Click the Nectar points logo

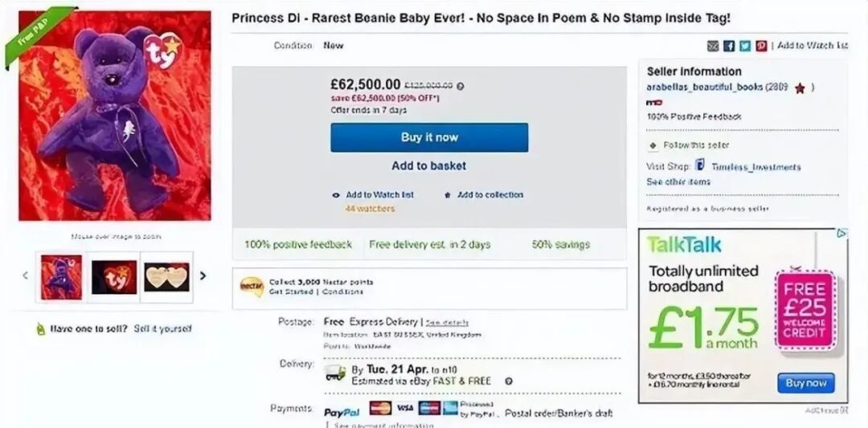point(252,287)
